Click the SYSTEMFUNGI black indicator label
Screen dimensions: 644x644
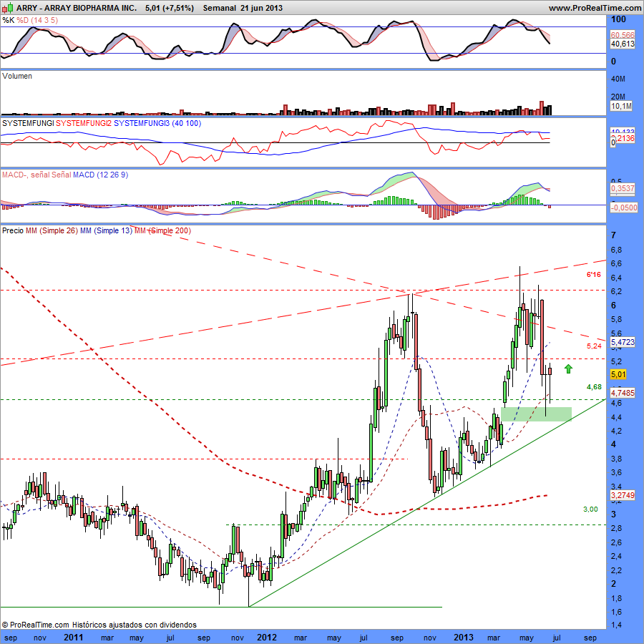pos(28,123)
